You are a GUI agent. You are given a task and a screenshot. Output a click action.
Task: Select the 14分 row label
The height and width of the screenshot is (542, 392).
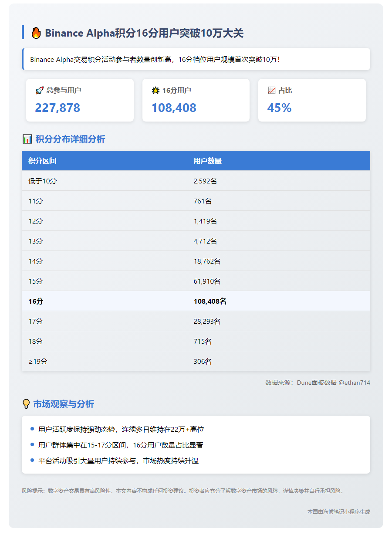36,261
